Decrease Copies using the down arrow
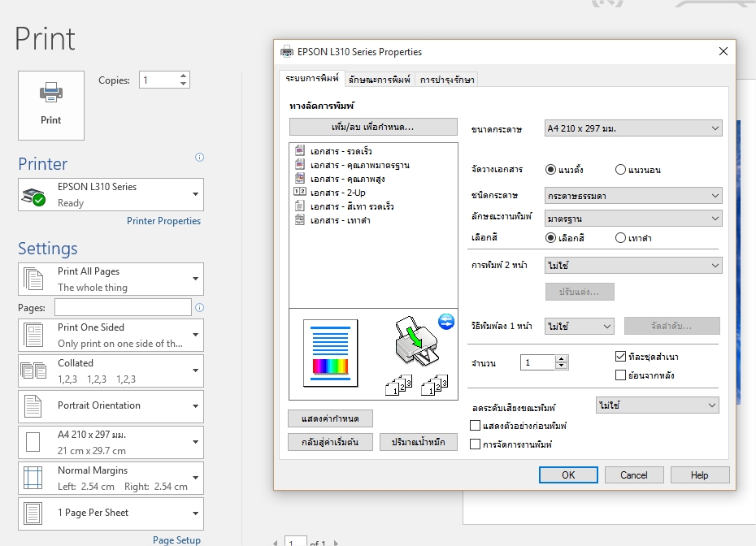This screenshot has height=546, width=756. [x=183, y=84]
